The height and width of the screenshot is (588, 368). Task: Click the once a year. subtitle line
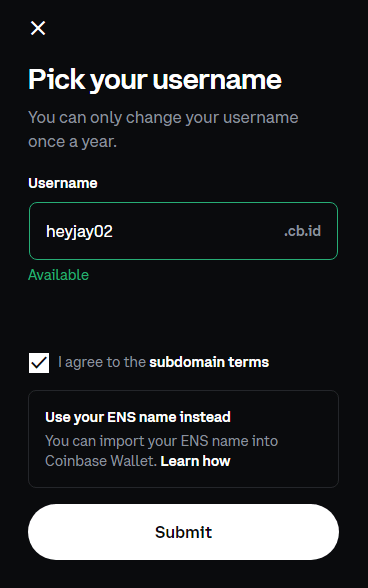72,142
